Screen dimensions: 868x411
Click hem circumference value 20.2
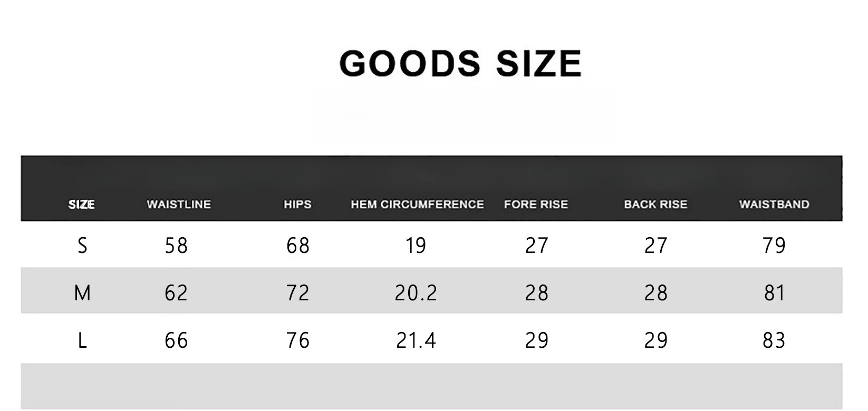tap(416, 293)
